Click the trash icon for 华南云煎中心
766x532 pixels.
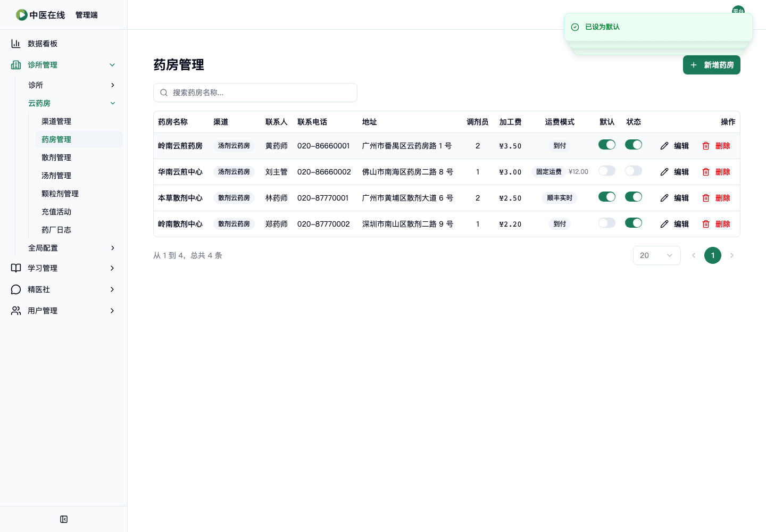(x=706, y=172)
